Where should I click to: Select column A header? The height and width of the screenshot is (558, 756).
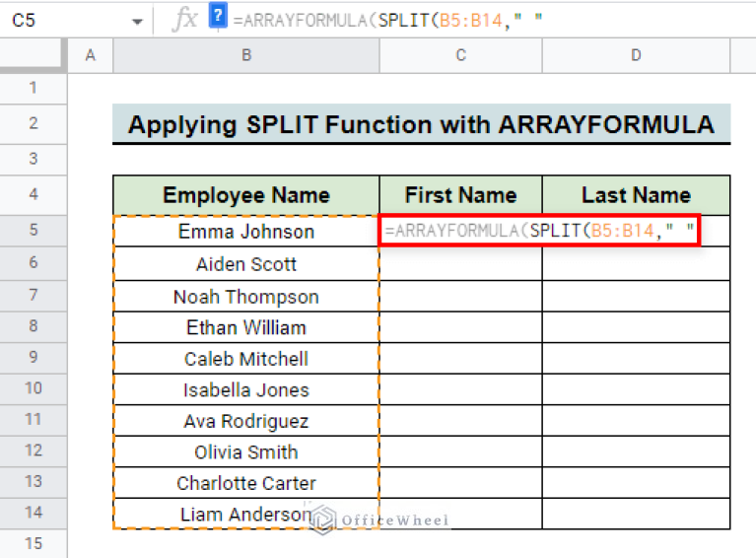click(91, 56)
